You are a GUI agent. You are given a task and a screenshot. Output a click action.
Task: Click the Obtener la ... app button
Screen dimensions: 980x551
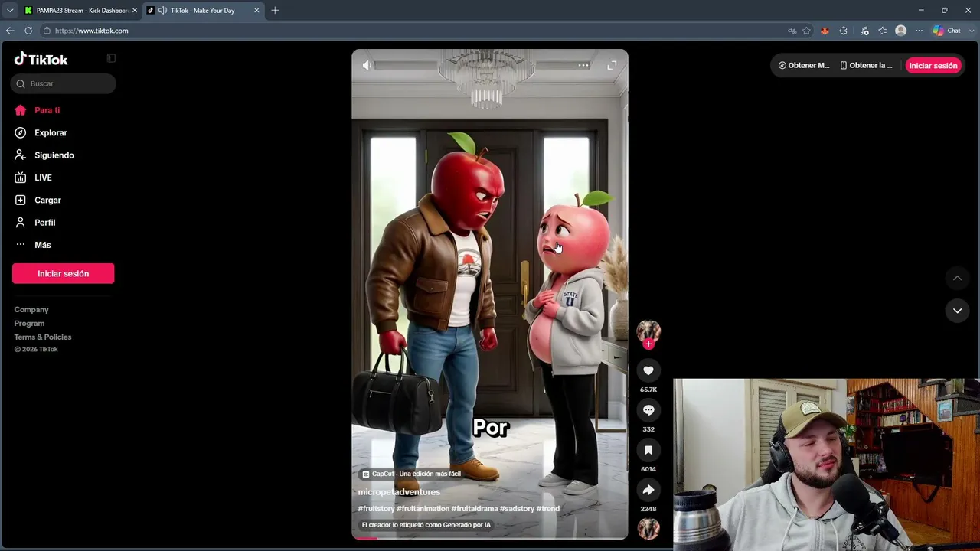click(x=867, y=65)
